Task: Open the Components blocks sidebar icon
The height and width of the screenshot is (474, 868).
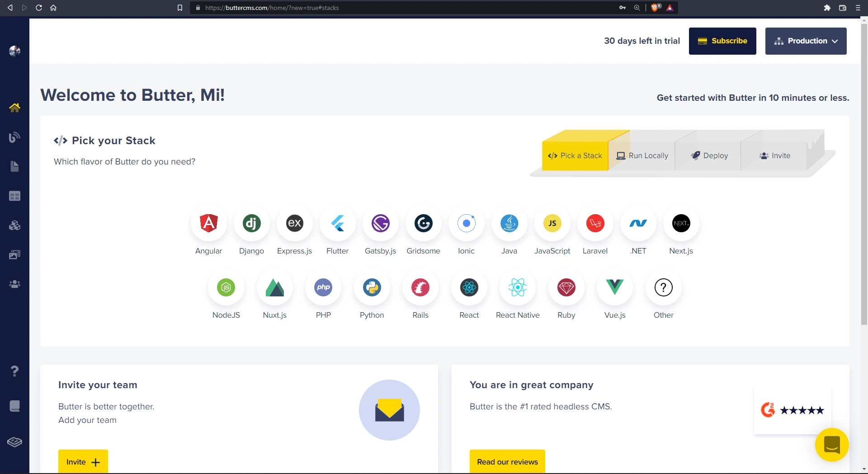Action: 14,225
